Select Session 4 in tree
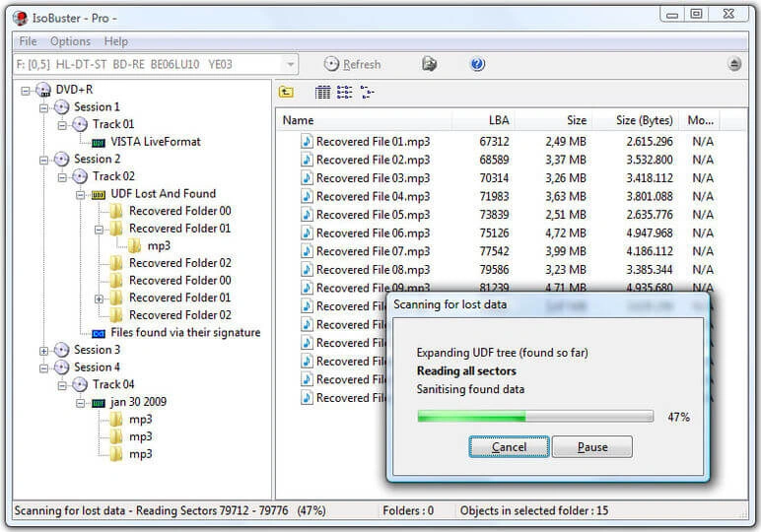This screenshot has height=532, width=761. coord(97,367)
